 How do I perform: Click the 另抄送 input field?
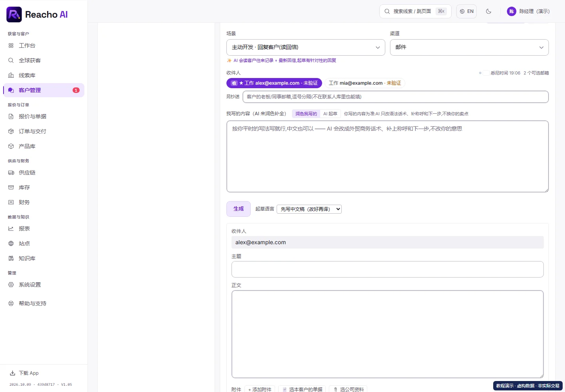395,97
